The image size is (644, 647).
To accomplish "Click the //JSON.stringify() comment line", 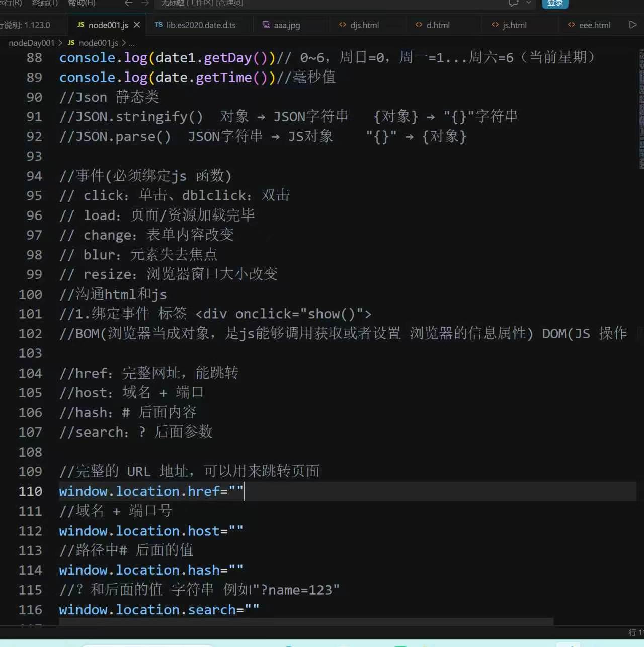I will 288,117.
